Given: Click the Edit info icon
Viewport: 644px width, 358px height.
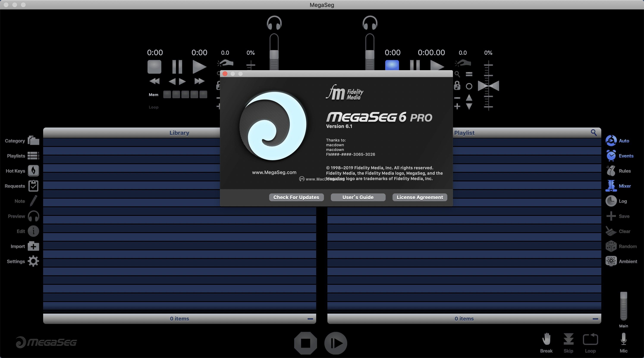Looking at the screenshot, I should click(x=33, y=231).
